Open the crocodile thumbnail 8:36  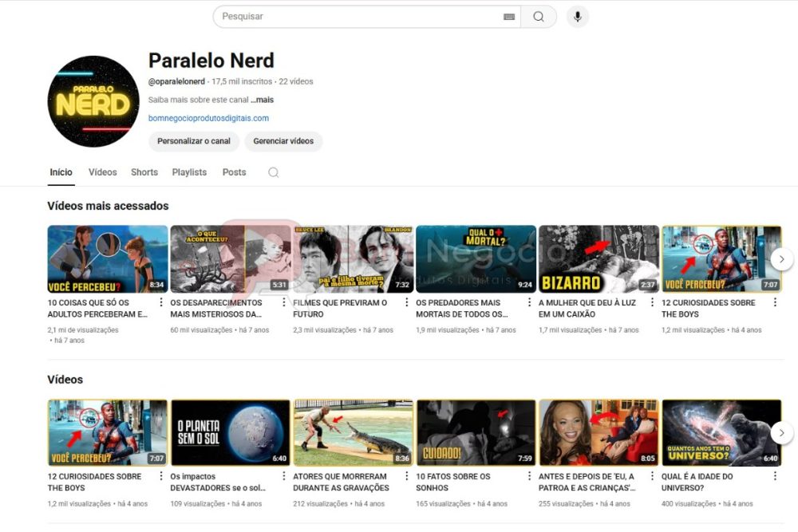[354, 433]
